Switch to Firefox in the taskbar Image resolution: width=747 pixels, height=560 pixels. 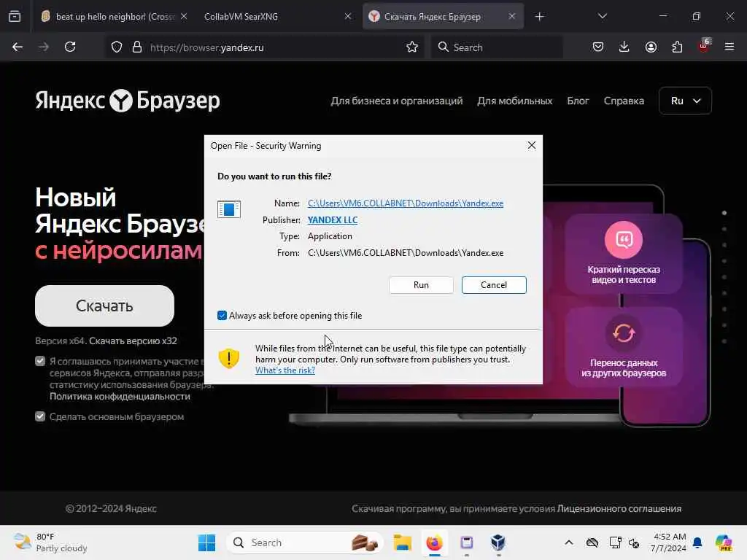click(x=434, y=542)
